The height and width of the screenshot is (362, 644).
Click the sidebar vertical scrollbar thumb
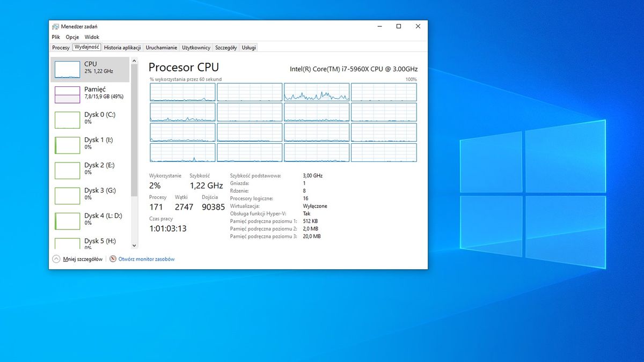coord(134,131)
